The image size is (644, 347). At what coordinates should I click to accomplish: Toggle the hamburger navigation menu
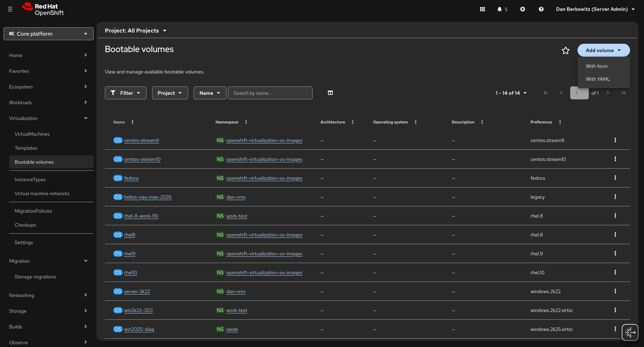[x=10, y=9]
